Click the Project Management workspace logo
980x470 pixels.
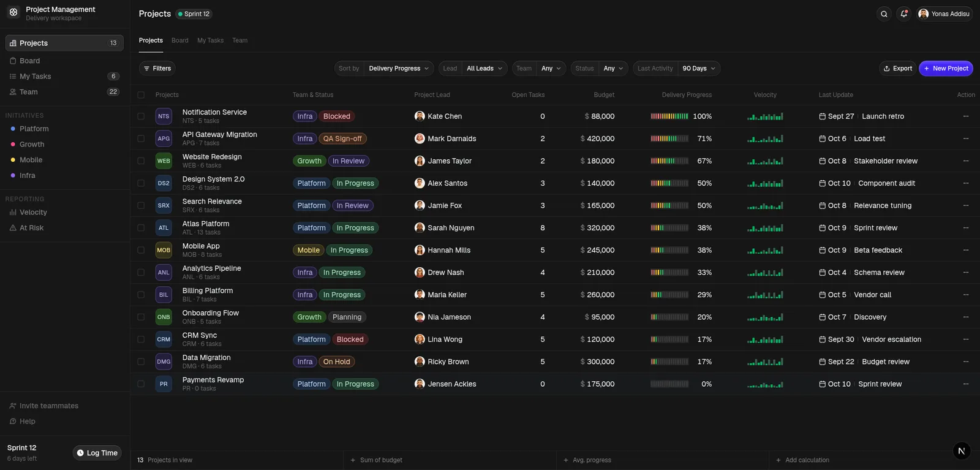click(x=13, y=12)
